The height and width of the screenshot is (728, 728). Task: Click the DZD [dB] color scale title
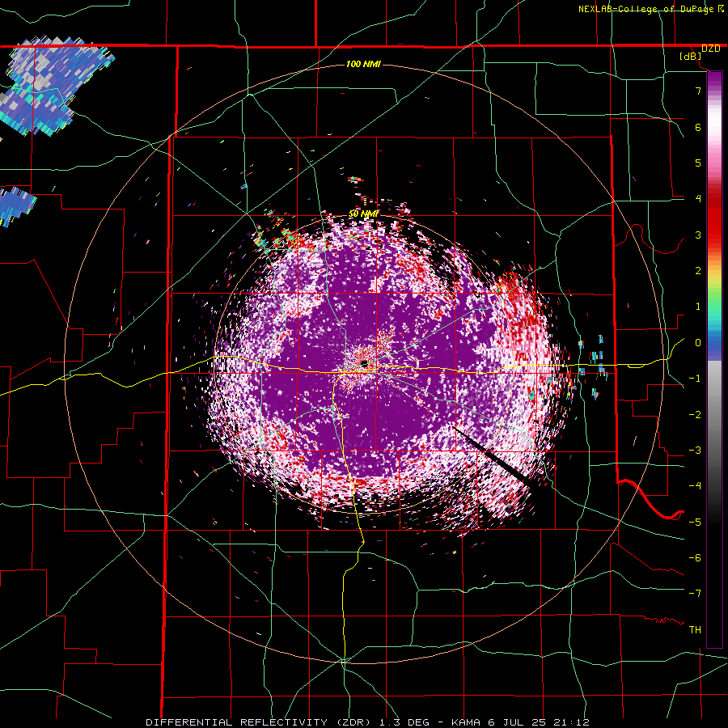(700, 53)
